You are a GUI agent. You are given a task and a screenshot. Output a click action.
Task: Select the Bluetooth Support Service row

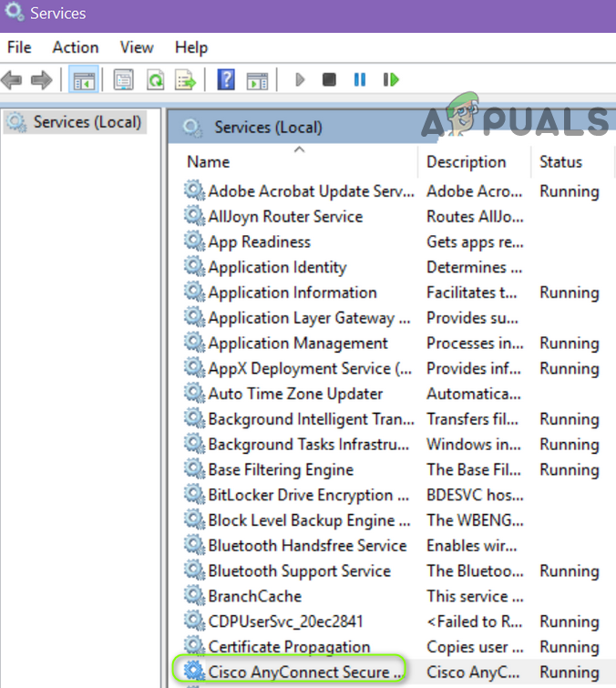pos(299,571)
